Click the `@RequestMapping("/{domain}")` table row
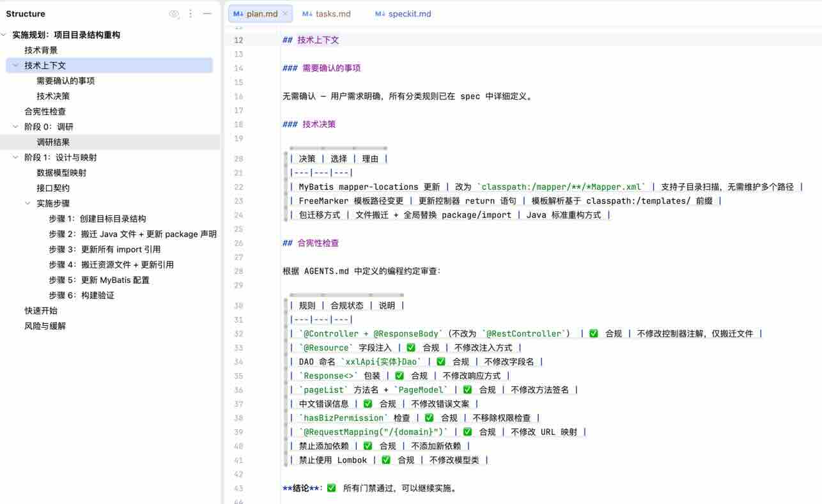 pos(438,432)
